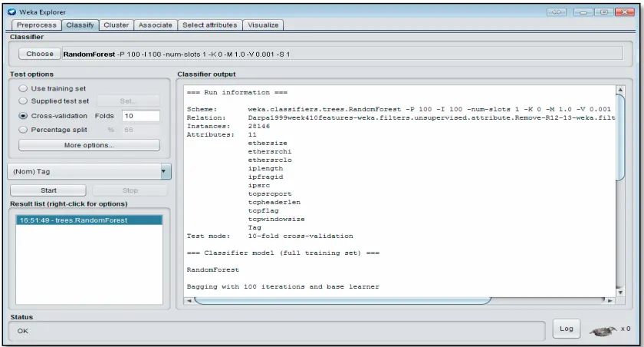Select the 16:51:49 trees.RandomForest result entry
The width and height of the screenshot is (644, 347).
pos(89,220)
